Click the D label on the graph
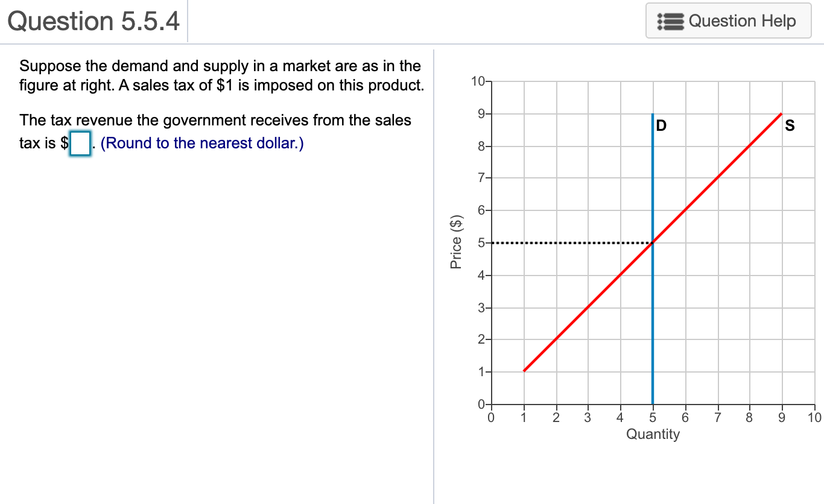The image size is (824, 504). pos(661,125)
